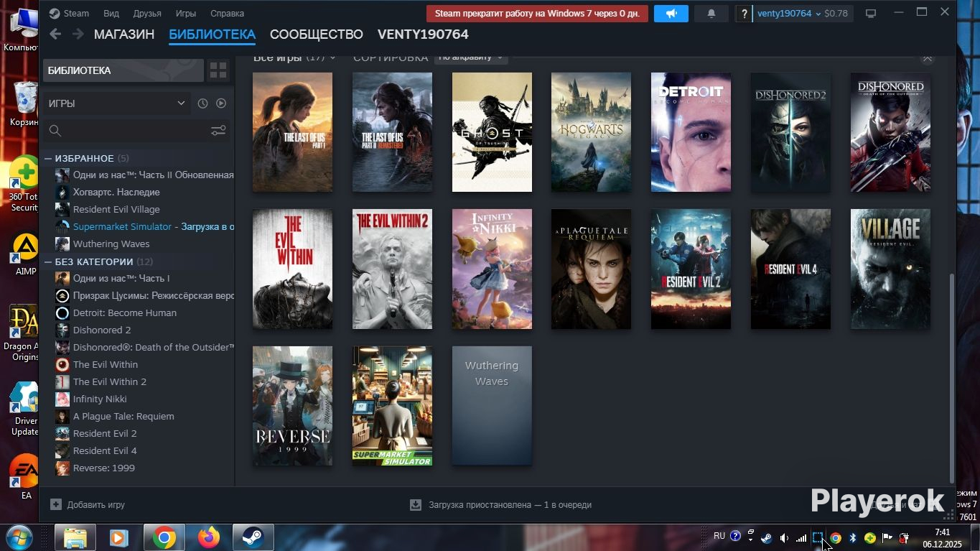Click the library vertical scrollbar thumb
The height and width of the screenshot is (551, 980).
(x=952, y=378)
